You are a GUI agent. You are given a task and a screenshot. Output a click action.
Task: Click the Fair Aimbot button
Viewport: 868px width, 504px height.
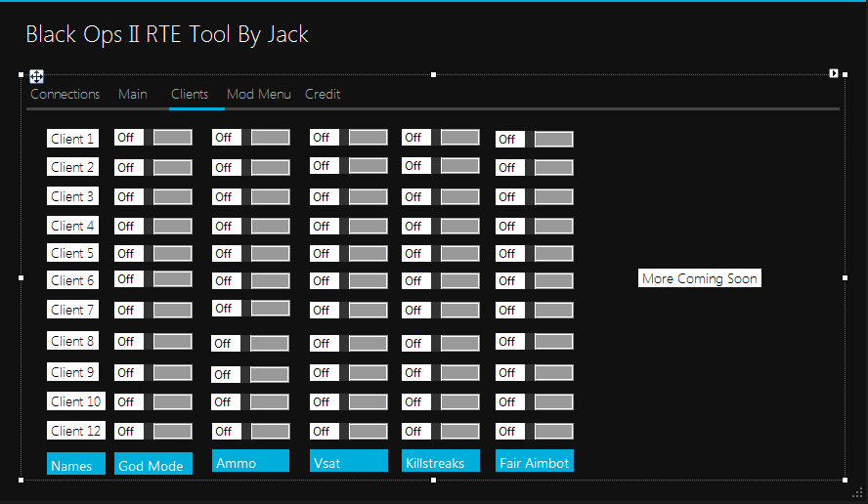click(535, 461)
